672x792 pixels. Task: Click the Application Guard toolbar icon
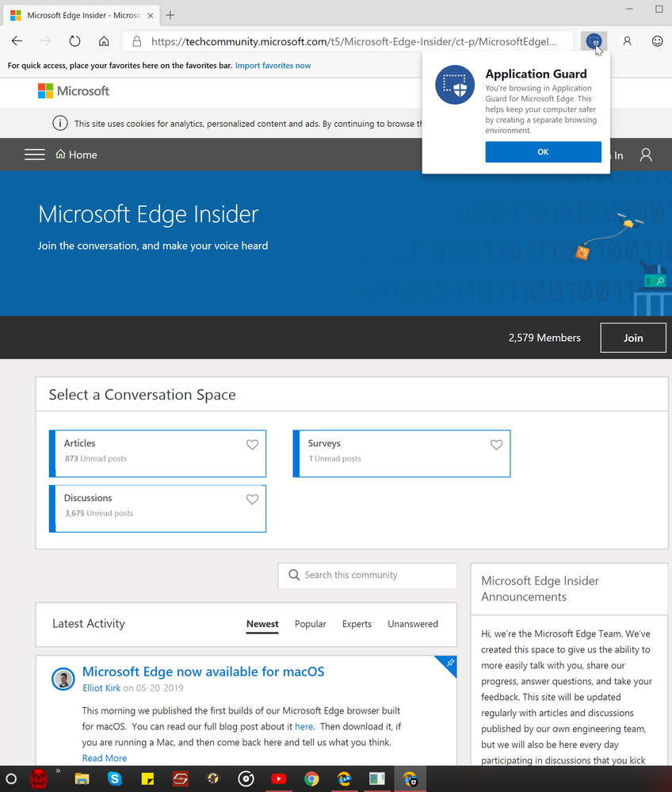[x=594, y=41]
